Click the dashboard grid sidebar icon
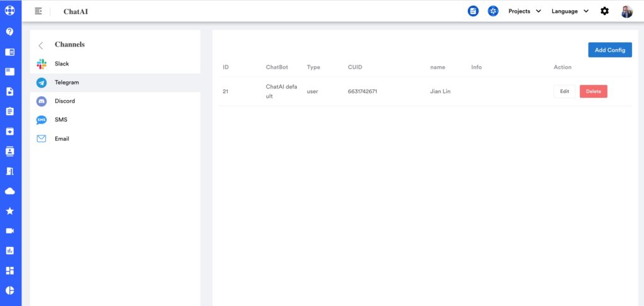 click(x=10, y=270)
